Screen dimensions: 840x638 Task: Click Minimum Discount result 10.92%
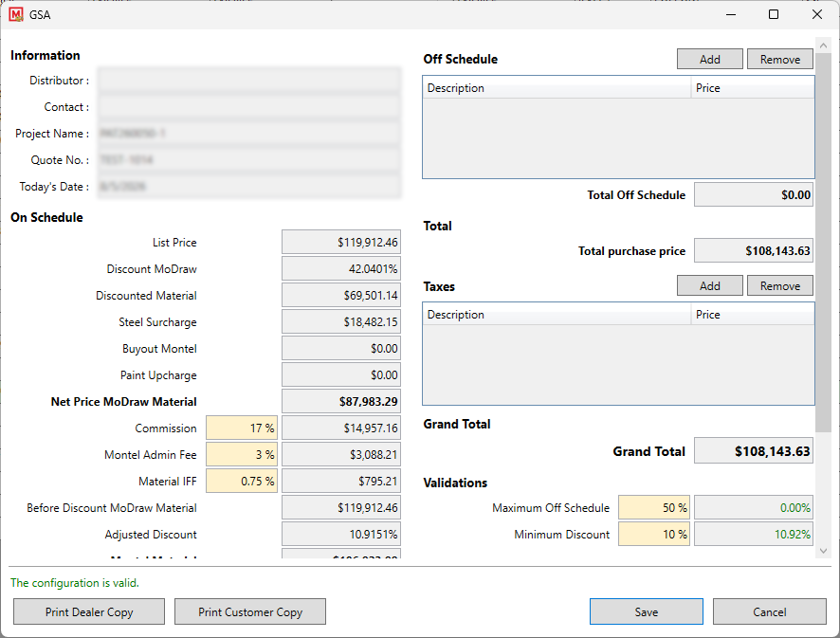tap(754, 534)
